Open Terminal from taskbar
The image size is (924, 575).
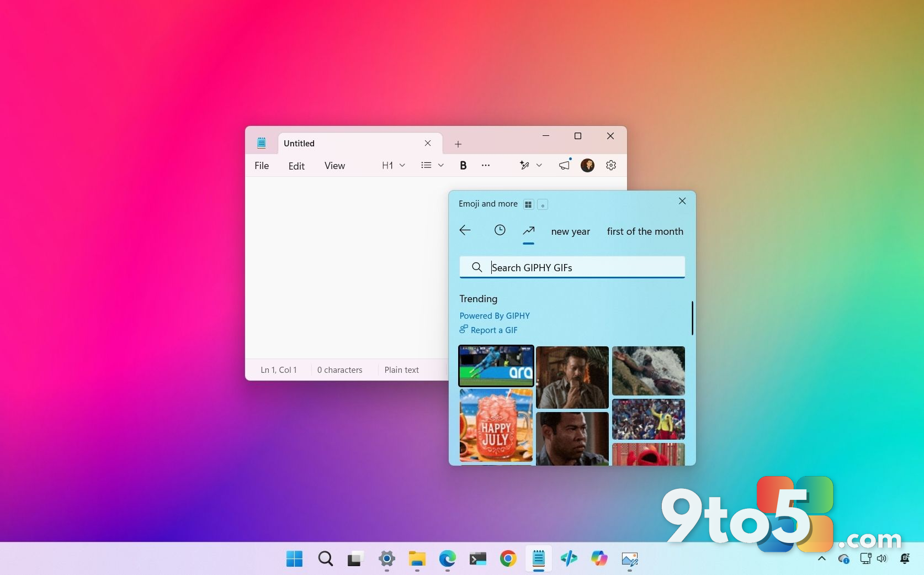478,559
